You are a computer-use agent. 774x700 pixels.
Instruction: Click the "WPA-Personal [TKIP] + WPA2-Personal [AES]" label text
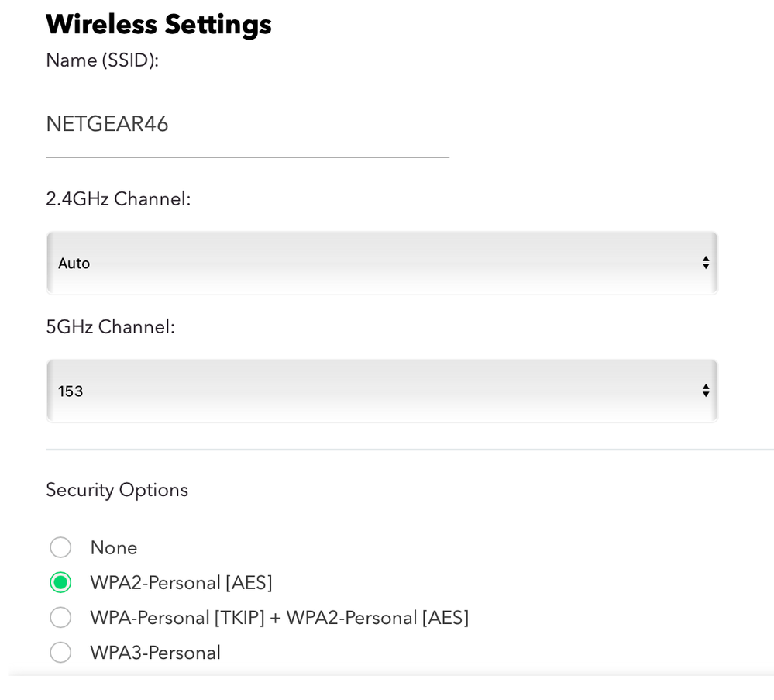pos(279,618)
